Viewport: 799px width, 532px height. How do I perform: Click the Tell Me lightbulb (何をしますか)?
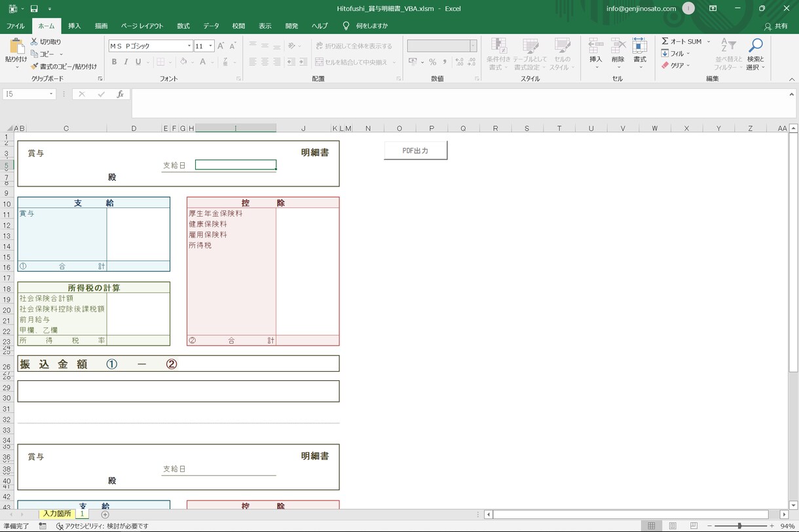pyautogui.click(x=346, y=26)
